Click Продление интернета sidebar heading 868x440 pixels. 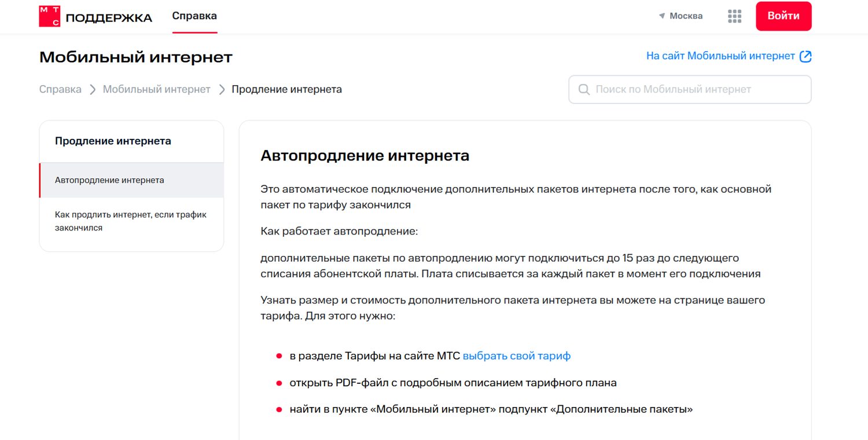point(113,141)
